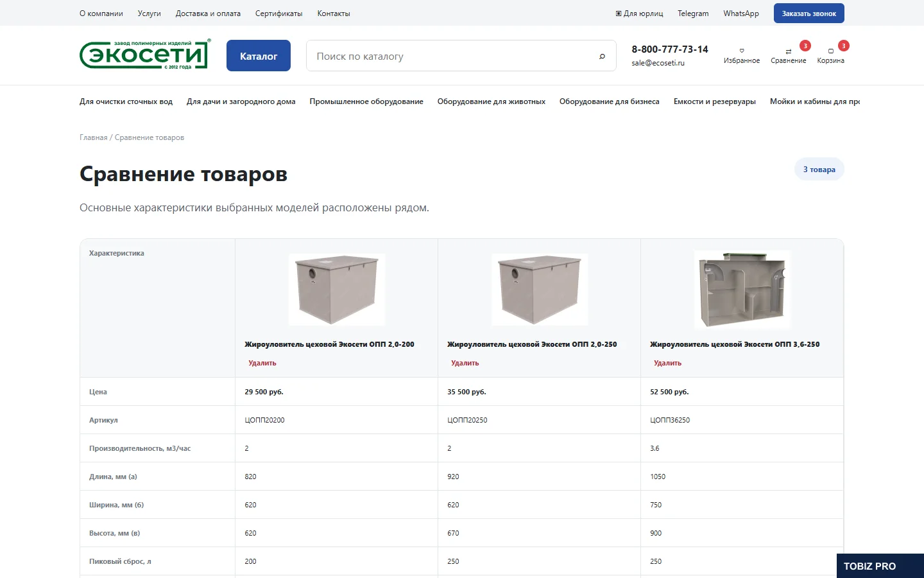
Task: Click the article ЦОПП20200
Action: 264,420
